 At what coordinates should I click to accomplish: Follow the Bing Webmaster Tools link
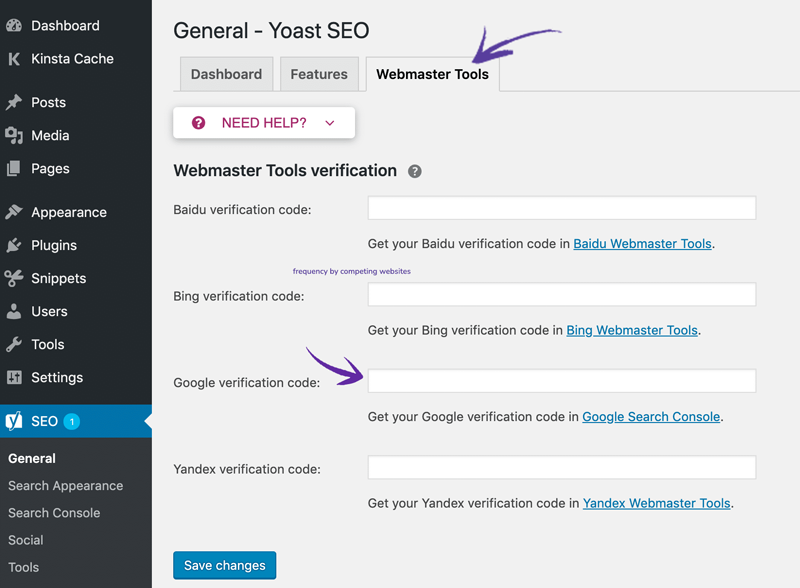[x=632, y=330]
